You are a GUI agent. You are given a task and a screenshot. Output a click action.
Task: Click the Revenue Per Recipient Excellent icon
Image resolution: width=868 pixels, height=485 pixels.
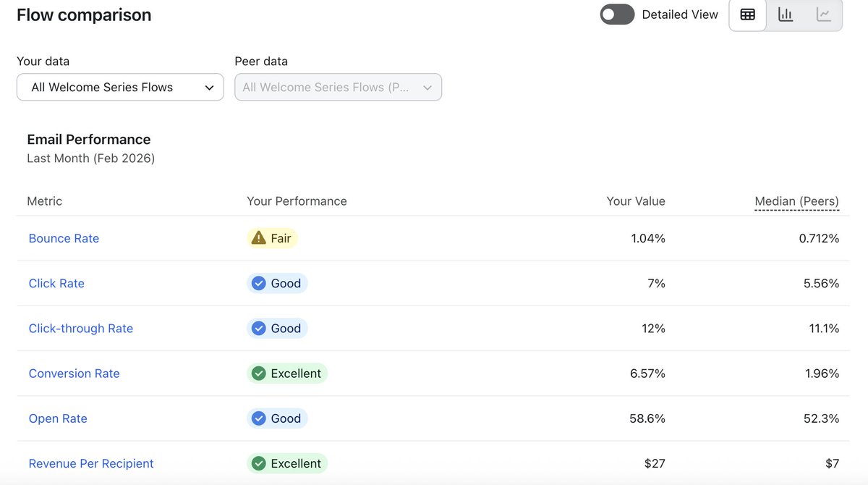pos(258,463)
